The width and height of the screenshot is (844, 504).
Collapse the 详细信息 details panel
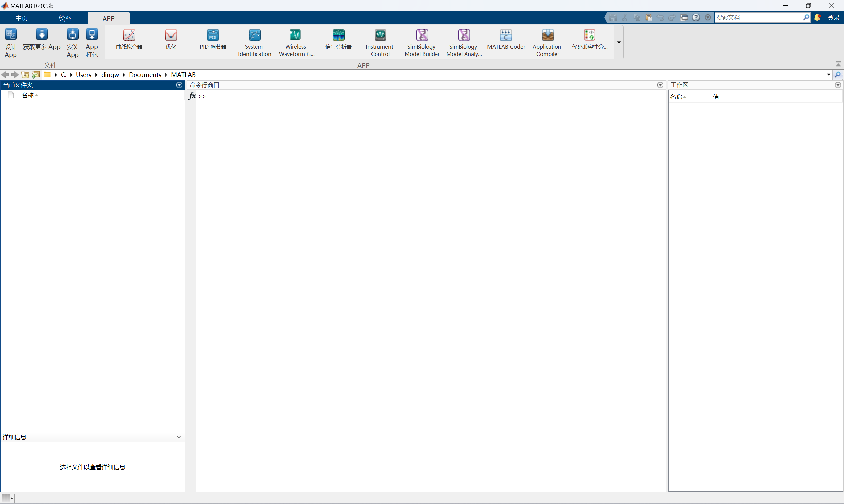point(179,437)
